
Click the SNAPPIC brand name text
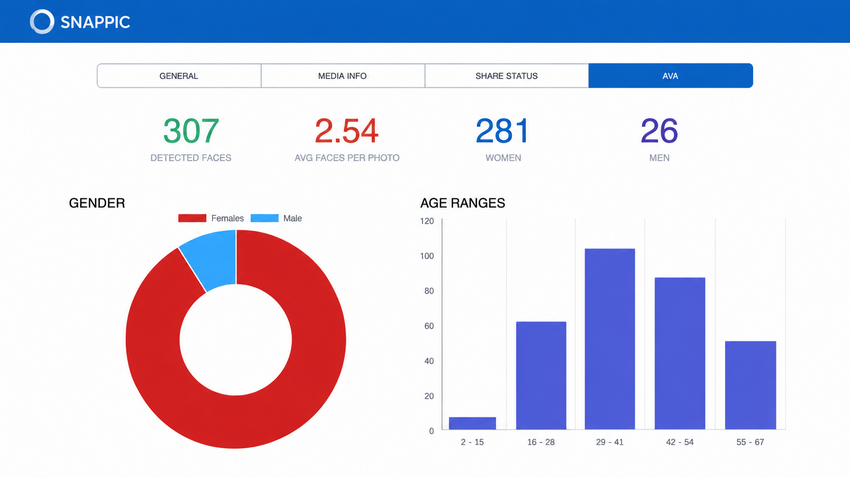[95, 22]
